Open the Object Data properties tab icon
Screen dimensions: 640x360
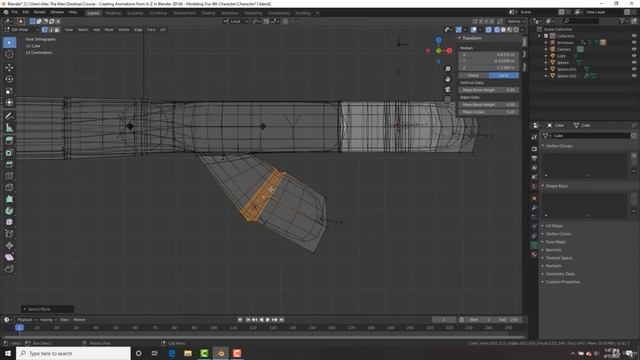(x=534, y=244)
